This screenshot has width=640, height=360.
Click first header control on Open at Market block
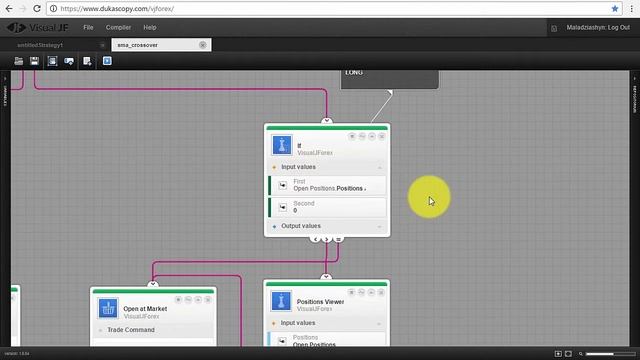click(178, 300)
